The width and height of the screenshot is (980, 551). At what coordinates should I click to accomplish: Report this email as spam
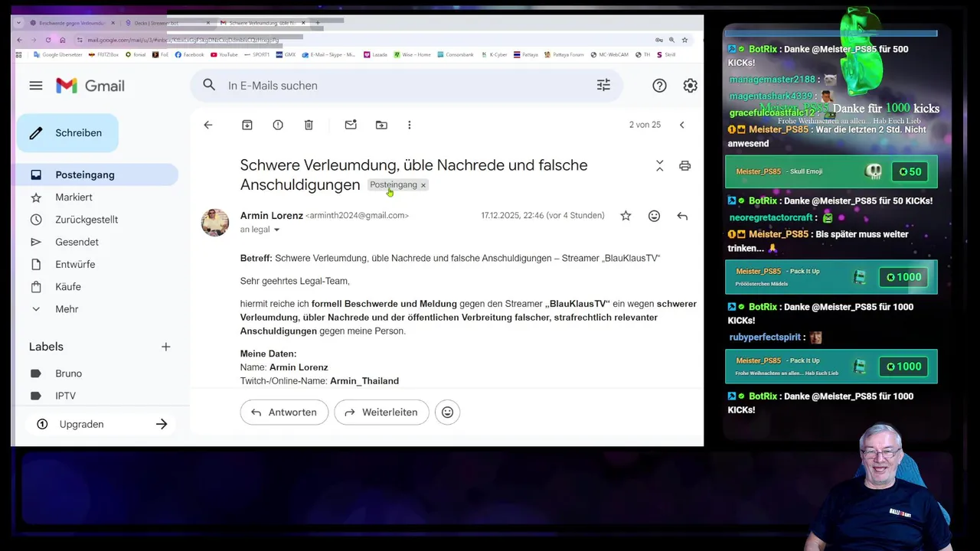pyautogui.click(x=278, y=125)
